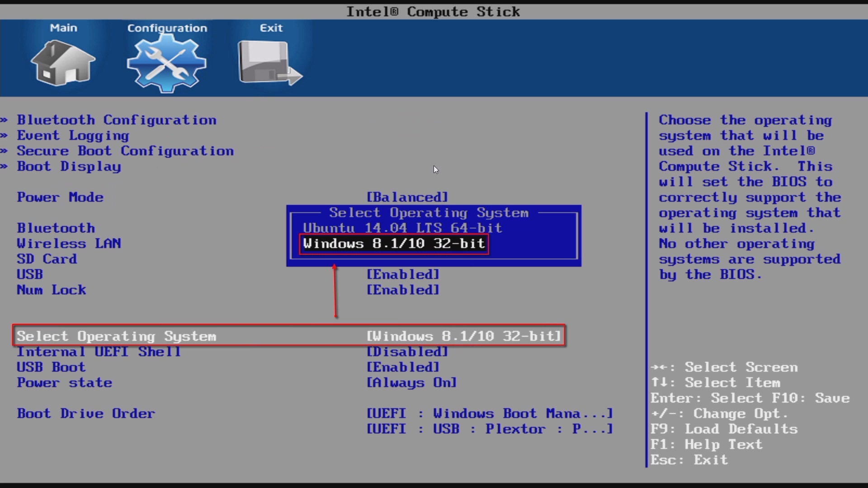Viewport: 868px width, 488px height.
Task: Open the Exit floppy disk icon
Action: 270,63
